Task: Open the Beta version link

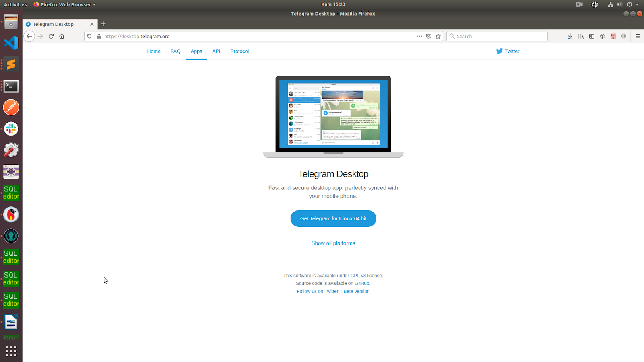Action: pos(357,291)
